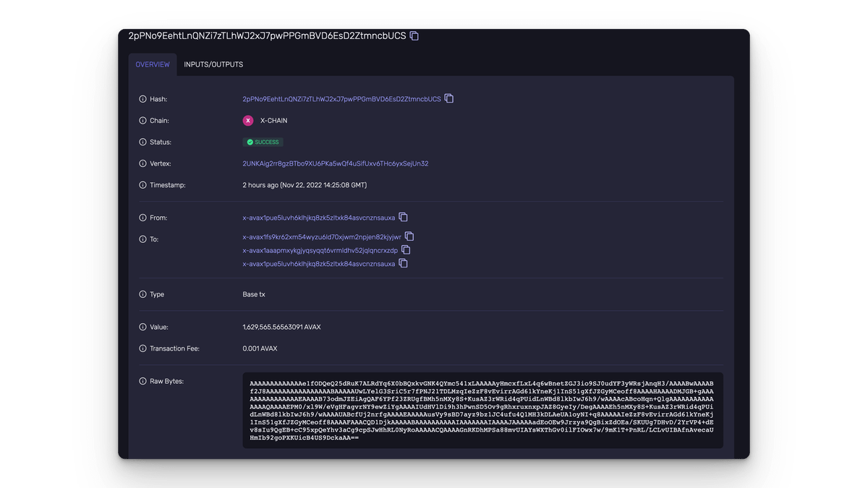Copy the first To address

409,236
